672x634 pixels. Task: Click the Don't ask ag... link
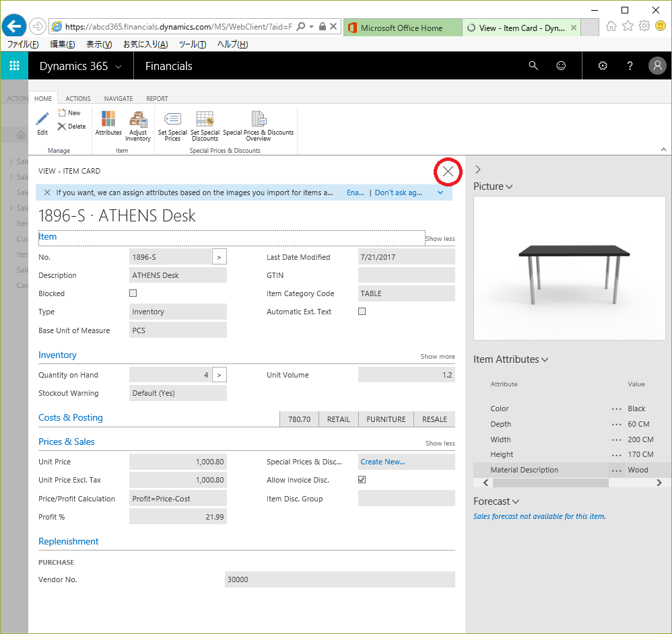point(398,192)
